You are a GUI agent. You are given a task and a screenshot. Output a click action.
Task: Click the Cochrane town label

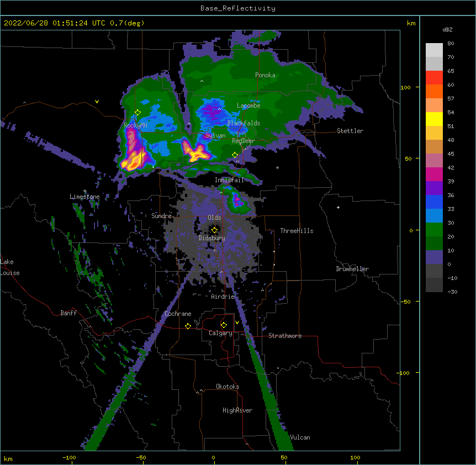[178, 314]
